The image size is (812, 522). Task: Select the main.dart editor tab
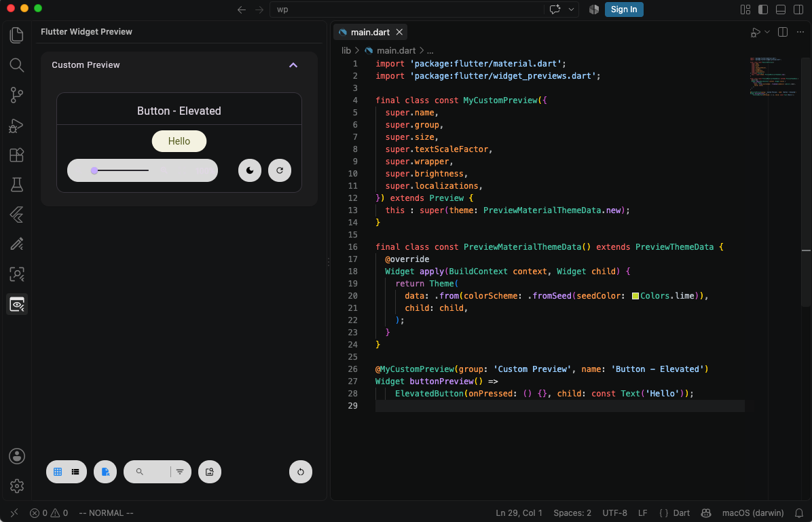click(x=370, y=32)
